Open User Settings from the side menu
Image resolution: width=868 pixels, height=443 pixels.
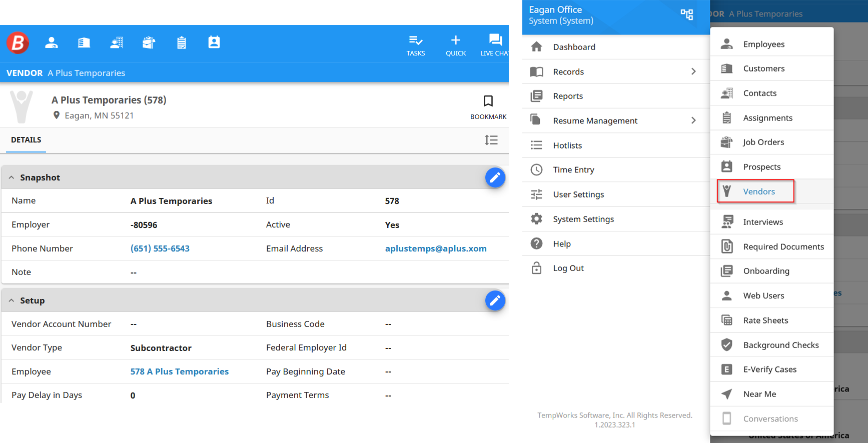pyautogui.click(x=616, y=194)
